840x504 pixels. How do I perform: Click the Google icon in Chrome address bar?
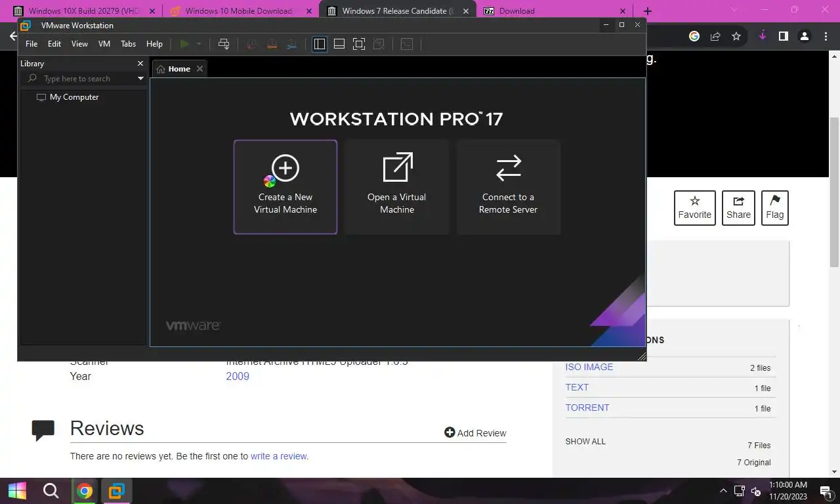tap(694, 36)
